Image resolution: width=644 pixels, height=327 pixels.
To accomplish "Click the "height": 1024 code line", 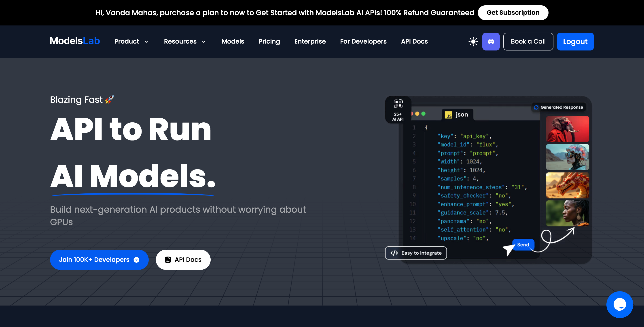I will 461,170.
